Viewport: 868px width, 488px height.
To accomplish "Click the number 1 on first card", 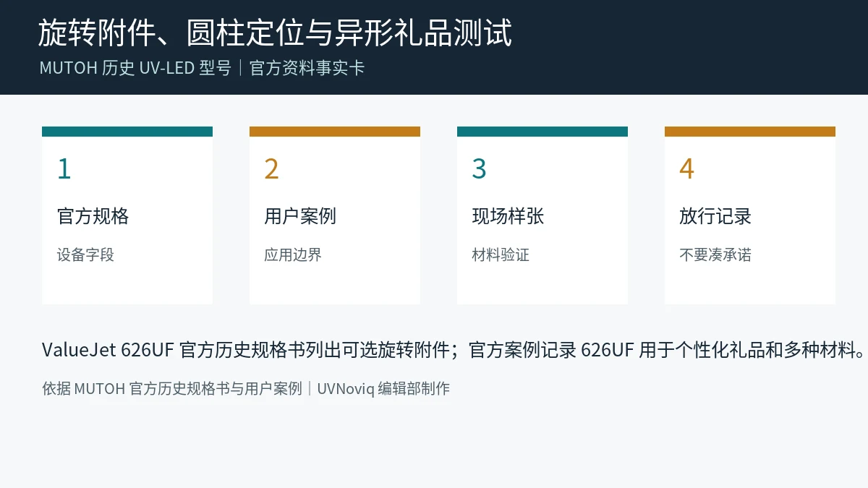I will 64,168.
